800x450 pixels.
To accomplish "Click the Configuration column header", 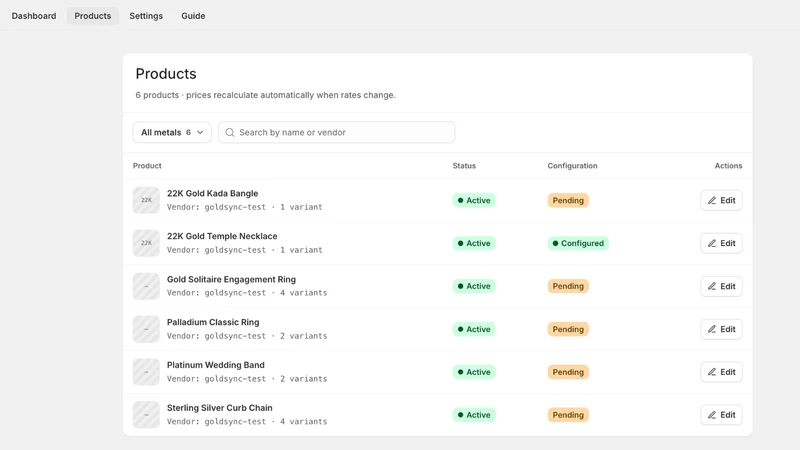I will click(x=572, y=166).
